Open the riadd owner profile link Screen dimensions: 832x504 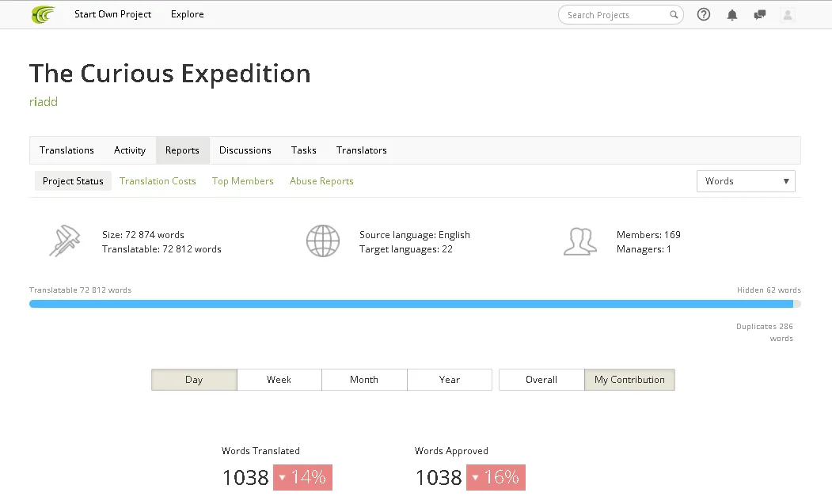43,101
